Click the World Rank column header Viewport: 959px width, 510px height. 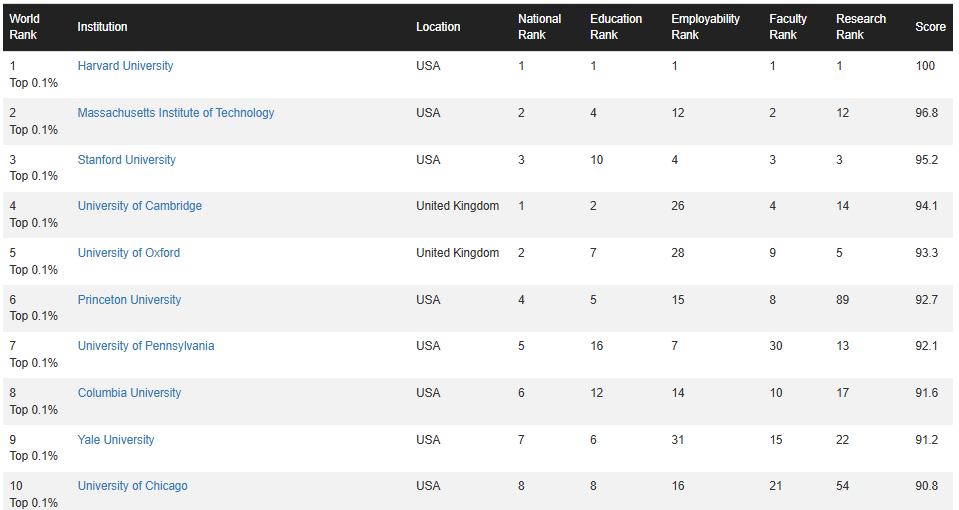(24, 27)
